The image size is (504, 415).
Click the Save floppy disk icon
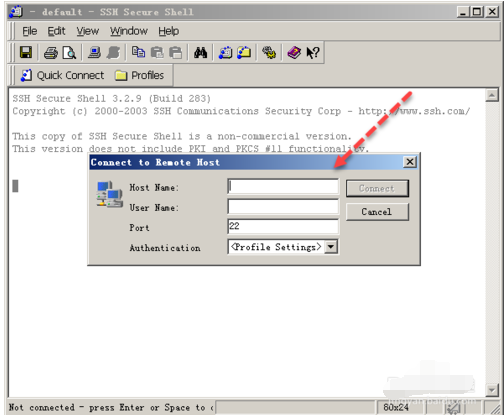(26, 52)
